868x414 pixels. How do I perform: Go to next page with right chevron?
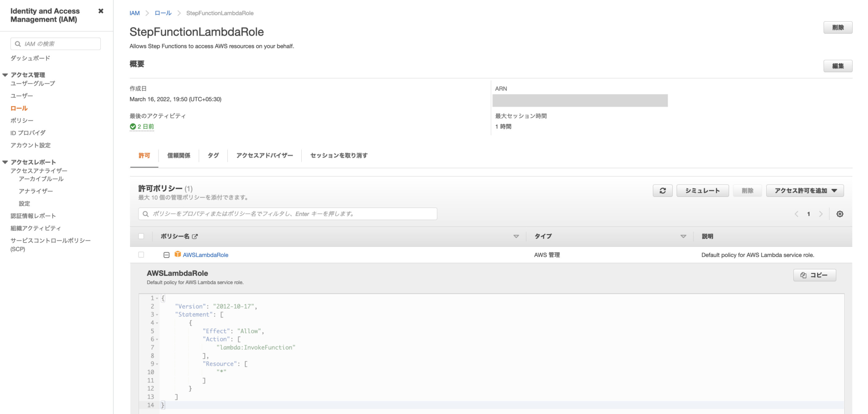click(x=821, y=214)
